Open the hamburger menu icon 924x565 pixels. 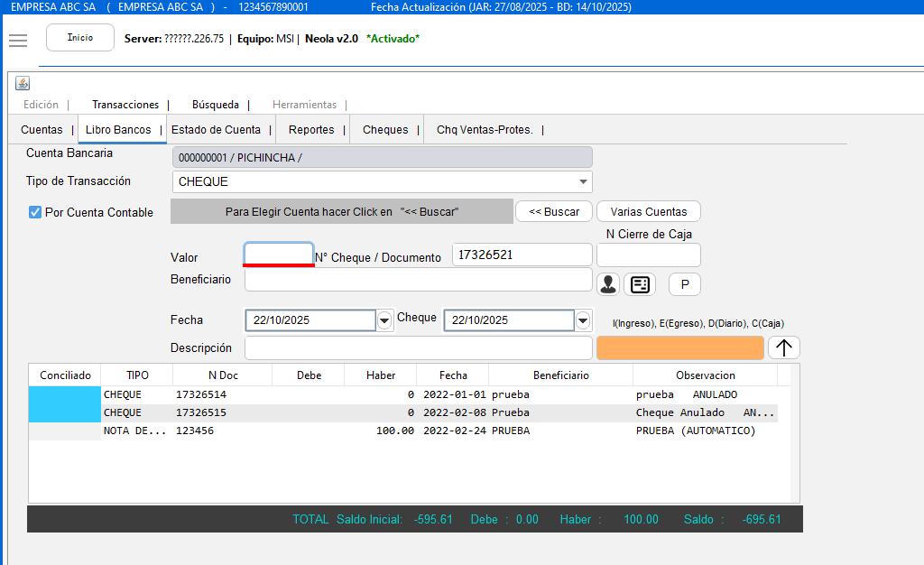[x=18, y=41]
